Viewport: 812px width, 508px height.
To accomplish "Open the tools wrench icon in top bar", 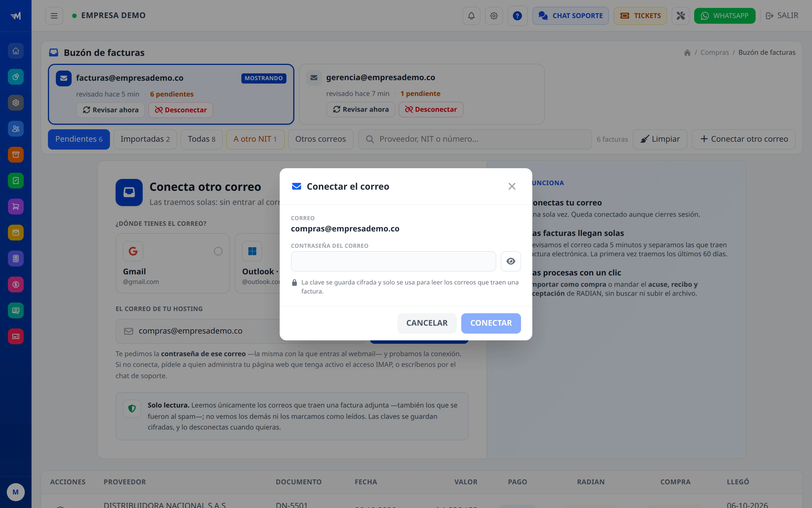I will point(680,16).
